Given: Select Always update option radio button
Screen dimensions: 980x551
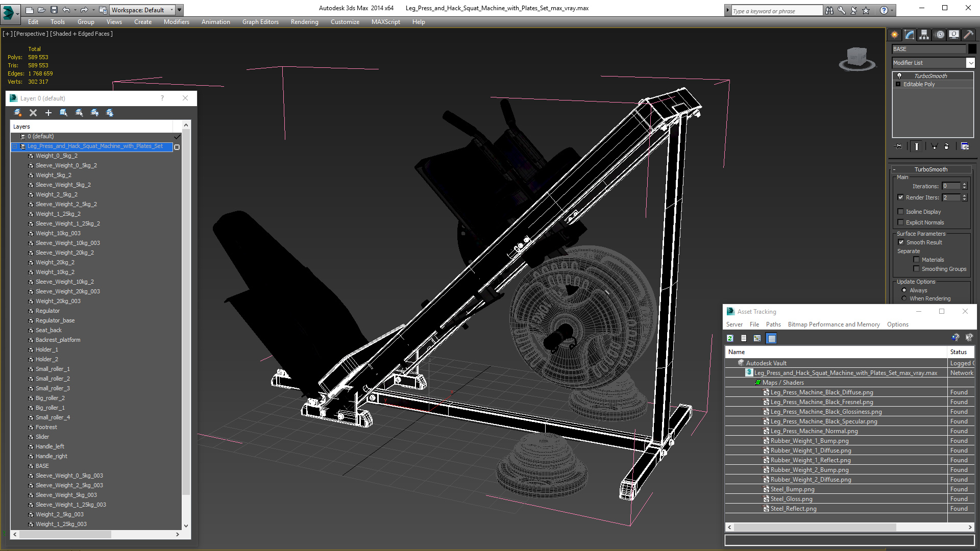Looking at the screenshot, I should point(904,290).
